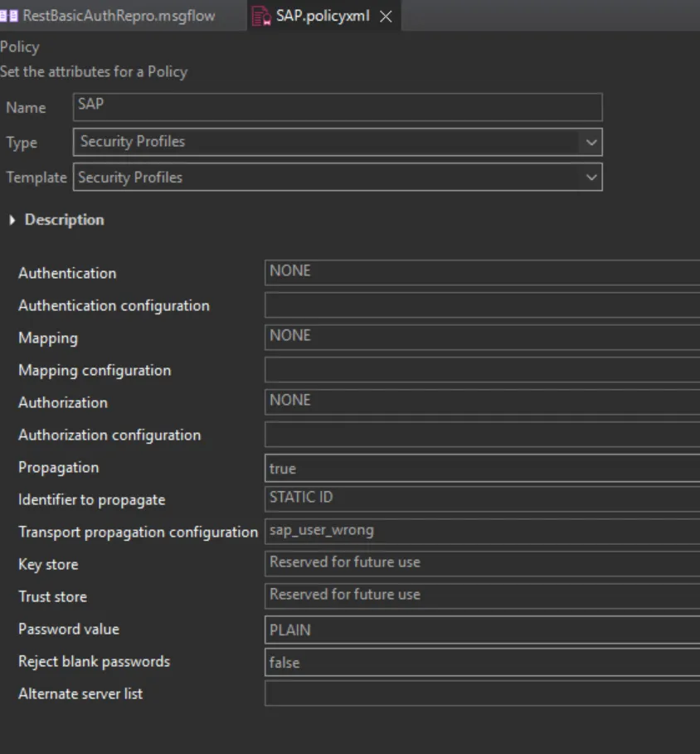Expand the Description section
The width and height of the screenshot is (700, 754).
coord(12,221)
